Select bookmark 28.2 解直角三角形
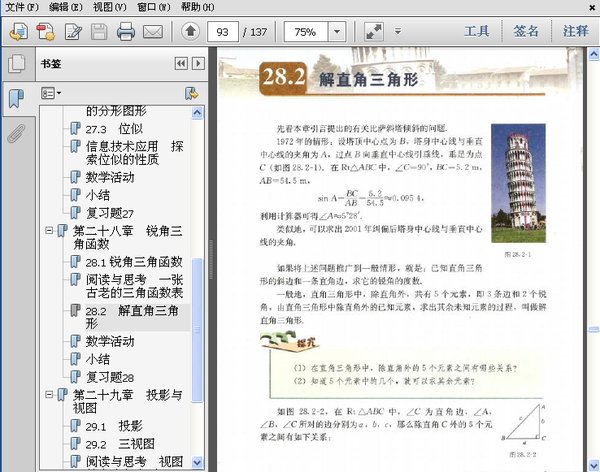The image size is (600, 472). pos(132,317)
